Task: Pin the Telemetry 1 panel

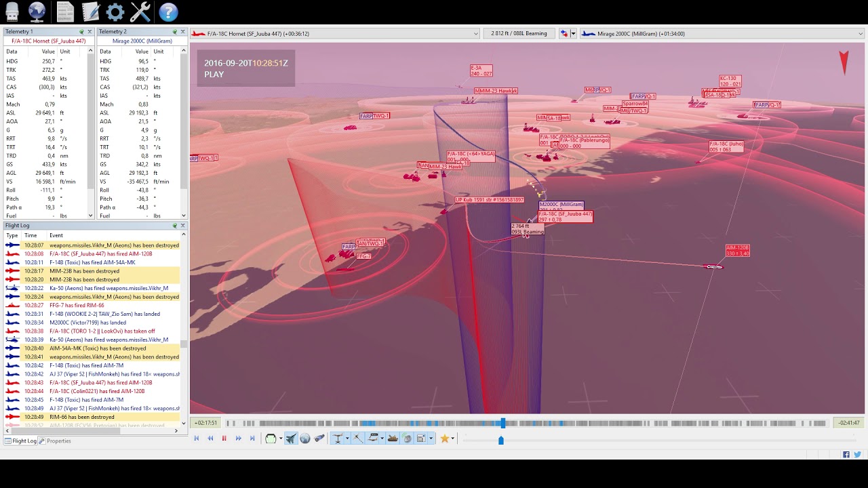Action: point(81,32)
